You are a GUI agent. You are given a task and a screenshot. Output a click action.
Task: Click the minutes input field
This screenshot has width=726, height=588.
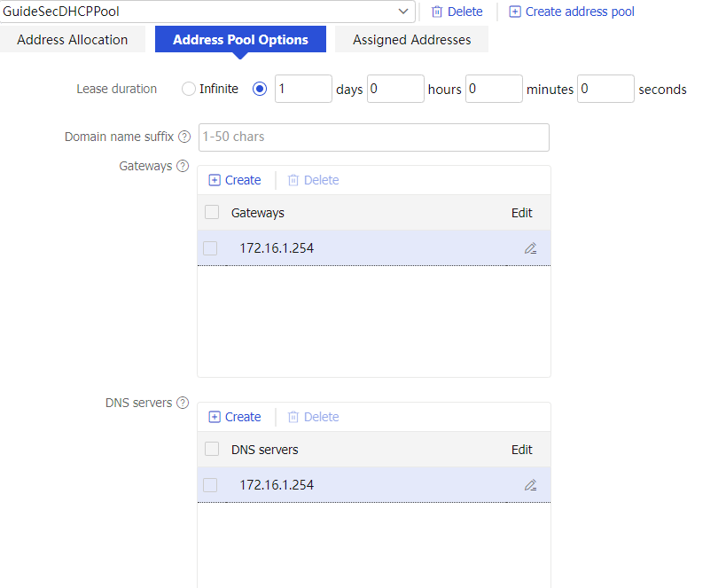pos(494,89)
